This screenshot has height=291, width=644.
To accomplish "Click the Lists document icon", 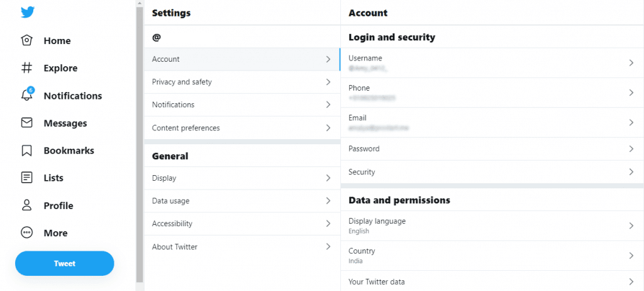I will point(26,178).
